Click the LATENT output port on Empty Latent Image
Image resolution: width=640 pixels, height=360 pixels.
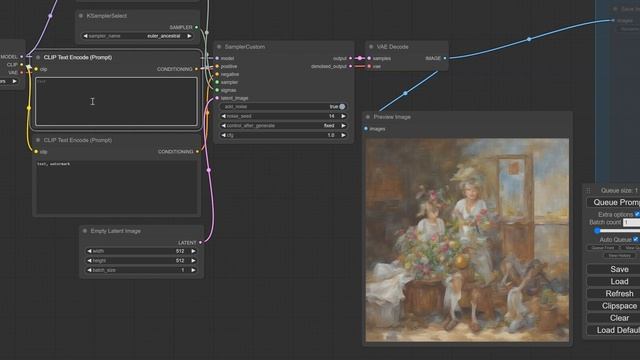(x=200, y=242)
